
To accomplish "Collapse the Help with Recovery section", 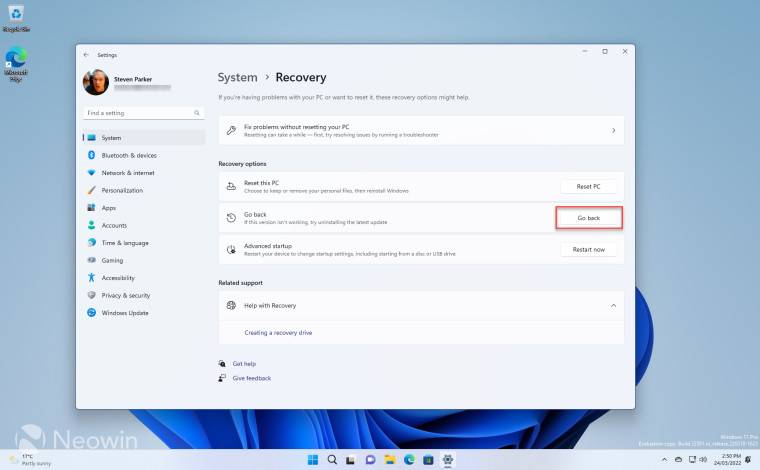I will coord(613,305).
